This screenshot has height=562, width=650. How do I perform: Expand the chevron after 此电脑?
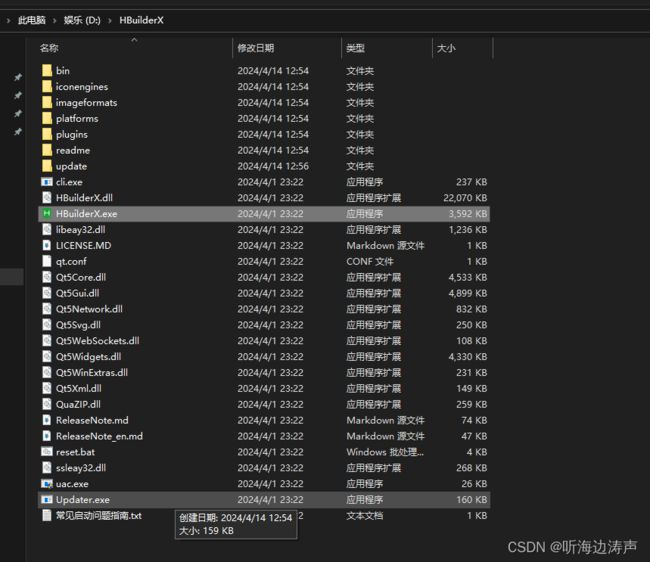tap(54, 20)
